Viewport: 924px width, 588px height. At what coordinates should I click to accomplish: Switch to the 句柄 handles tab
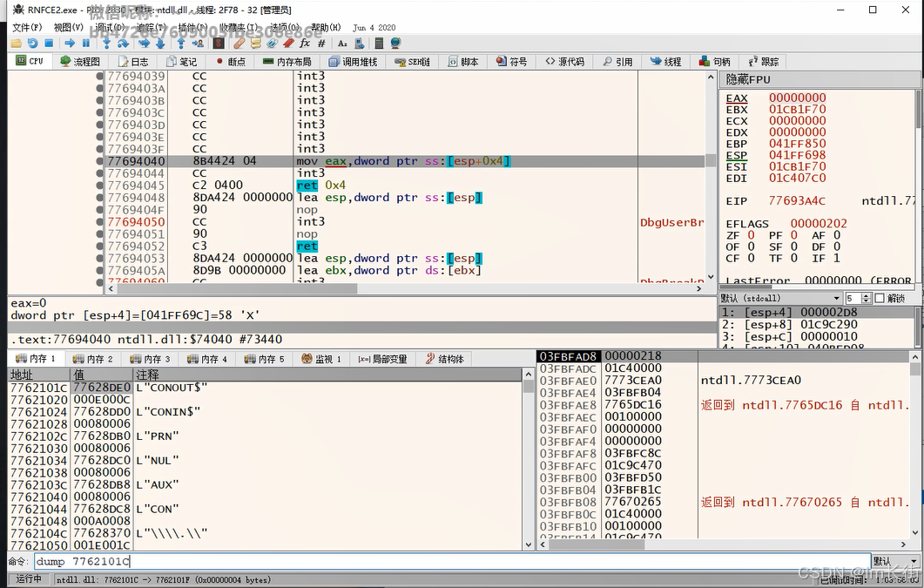pyautogui.click(x=714, y=61)
